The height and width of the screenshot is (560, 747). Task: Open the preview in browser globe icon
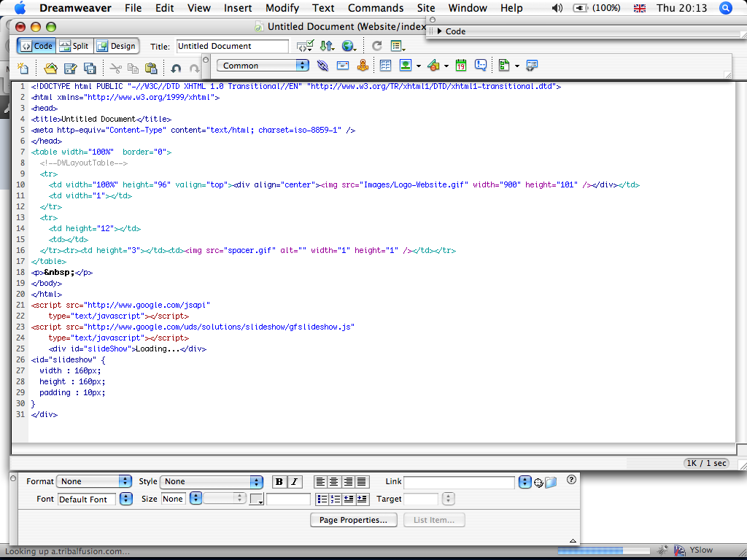348,46
